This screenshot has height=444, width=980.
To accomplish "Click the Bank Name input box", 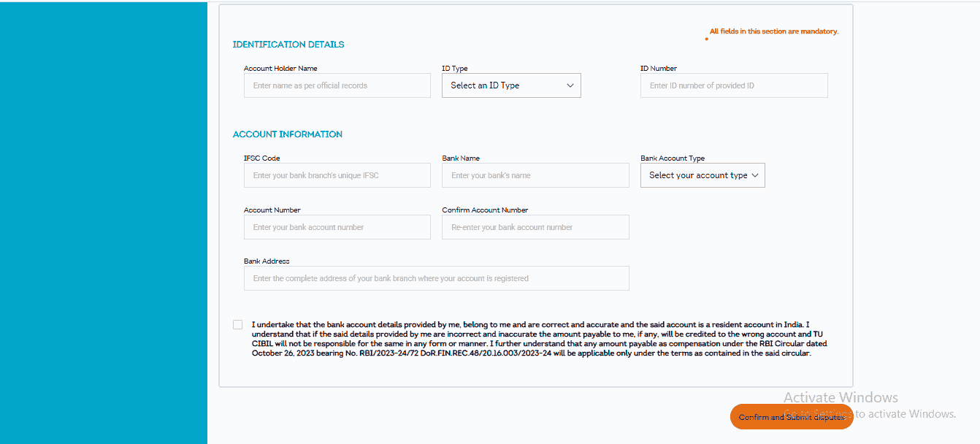I will point(535,175).
